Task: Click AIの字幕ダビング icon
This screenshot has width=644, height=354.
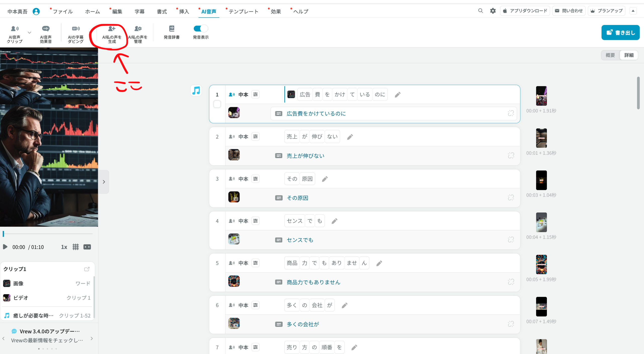Action: click(75, 29)
